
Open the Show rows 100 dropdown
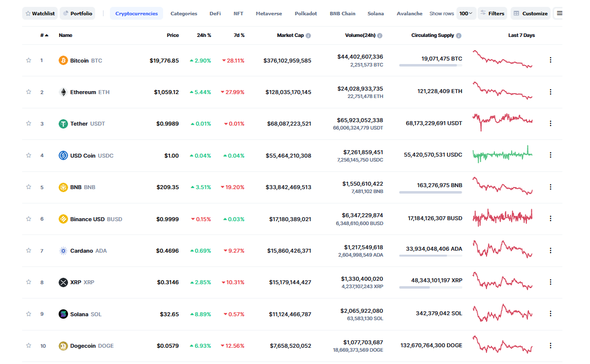(x=466, y=13)
